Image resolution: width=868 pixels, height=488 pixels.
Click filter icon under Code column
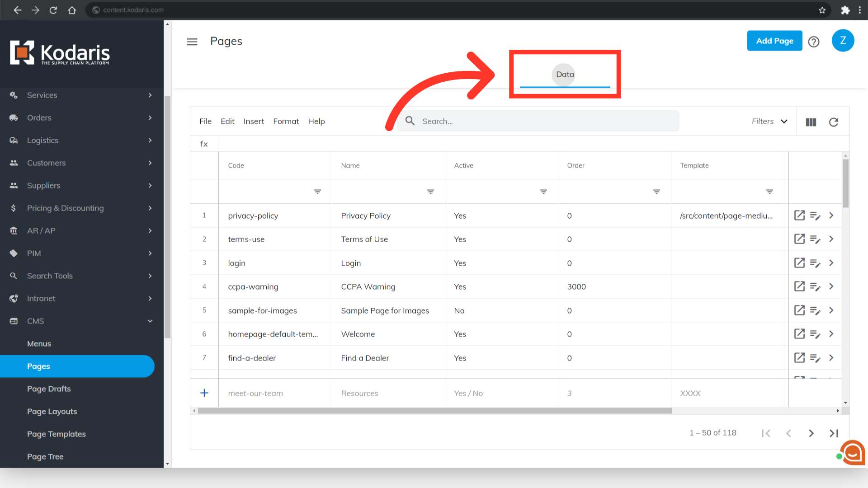[x=317, y=192]
